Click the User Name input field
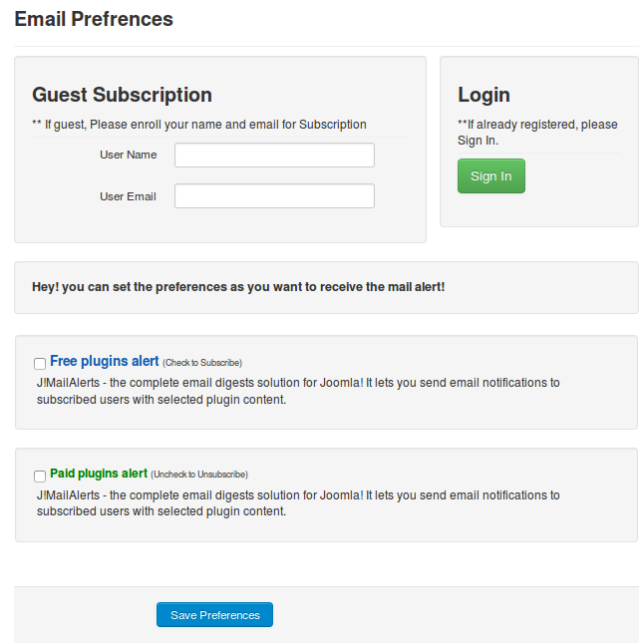644x644 pixels. (274, 156)
